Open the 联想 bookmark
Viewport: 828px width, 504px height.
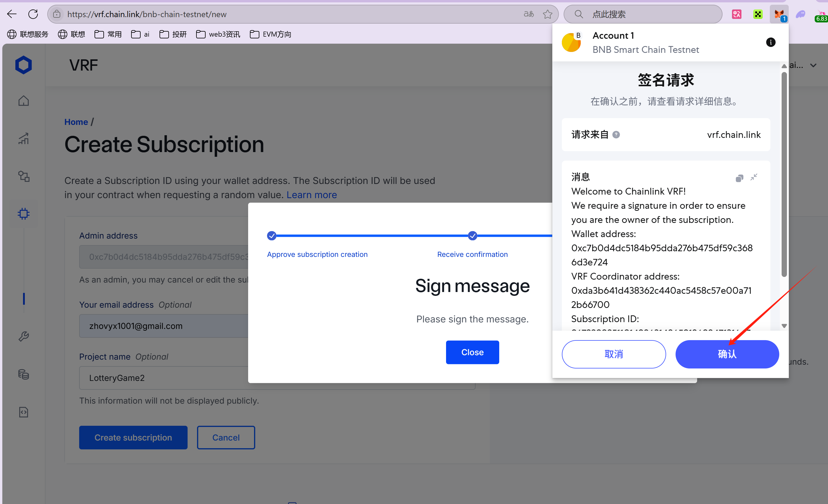click(71, 34)
